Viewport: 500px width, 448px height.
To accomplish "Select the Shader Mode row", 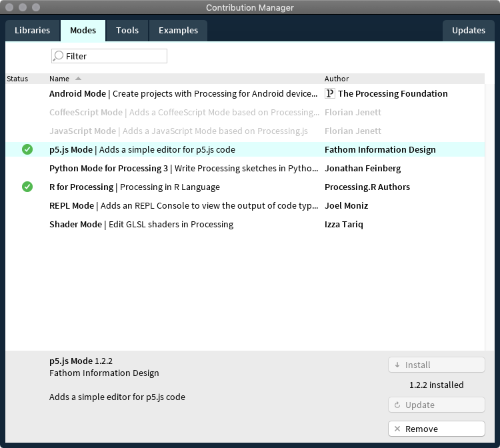I will pyautogui.click(x=245, y=224).
